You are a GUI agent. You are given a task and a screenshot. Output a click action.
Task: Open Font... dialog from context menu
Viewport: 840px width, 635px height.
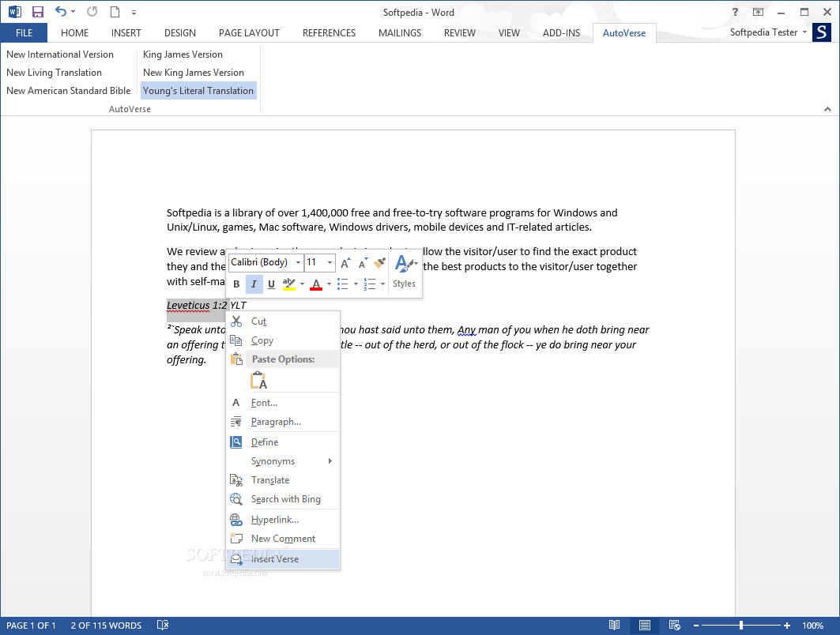[284, 403]
